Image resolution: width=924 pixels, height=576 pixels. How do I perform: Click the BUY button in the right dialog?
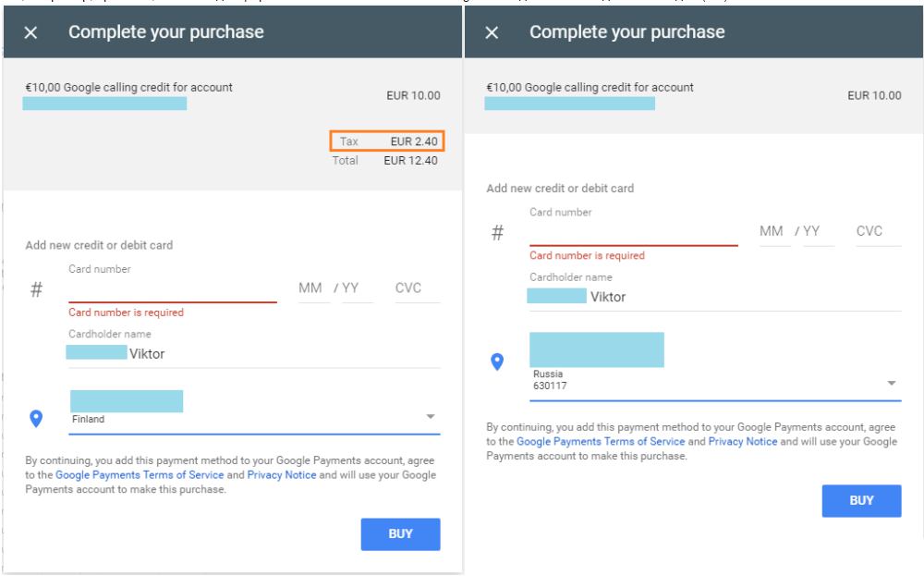(861, 500)
